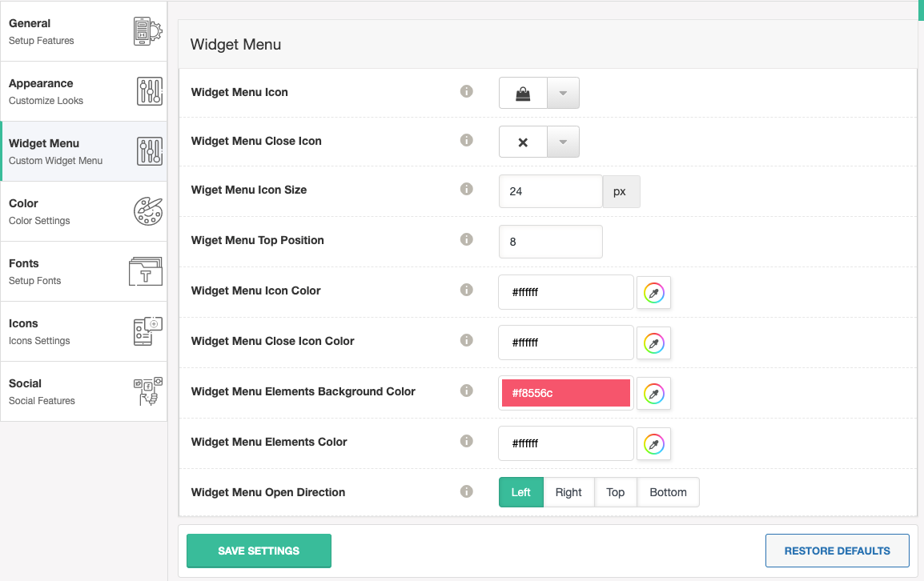The image size is (924, 581).
Task: Click the Save Settings button
Action: 259,551
